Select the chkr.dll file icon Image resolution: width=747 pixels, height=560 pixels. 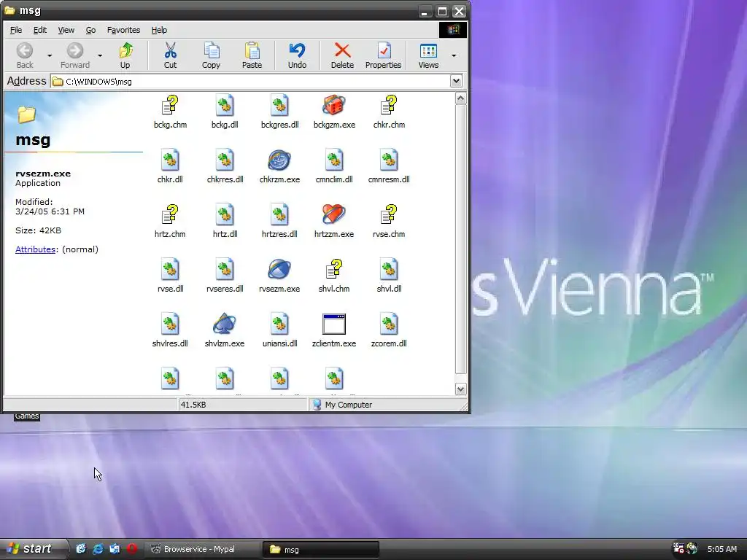(170, 160)
